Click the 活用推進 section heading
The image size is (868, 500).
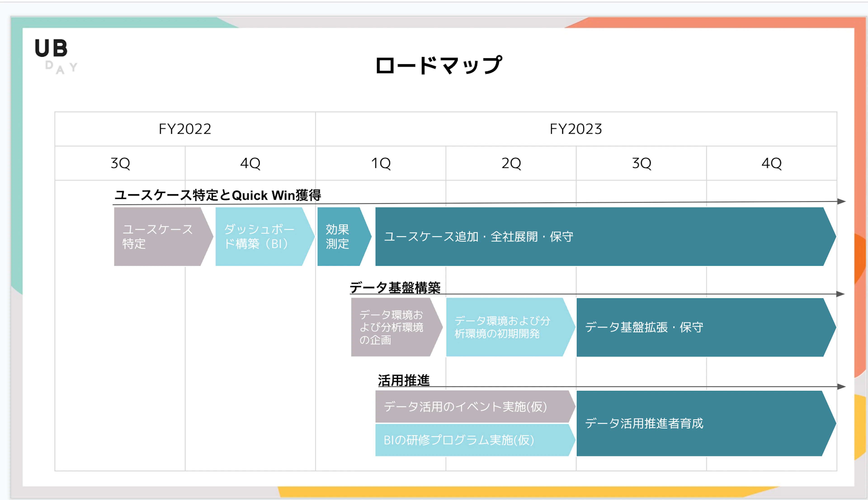(403, 380)
